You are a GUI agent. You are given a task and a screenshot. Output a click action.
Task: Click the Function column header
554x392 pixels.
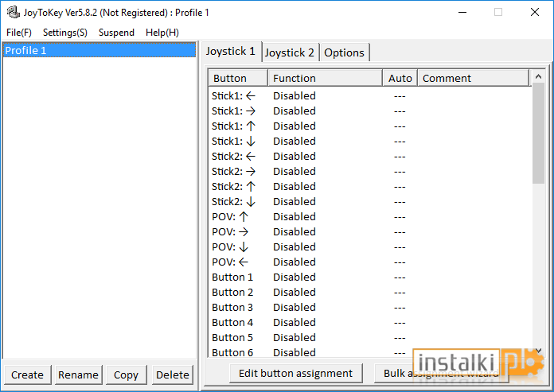(x=325, y=78)
